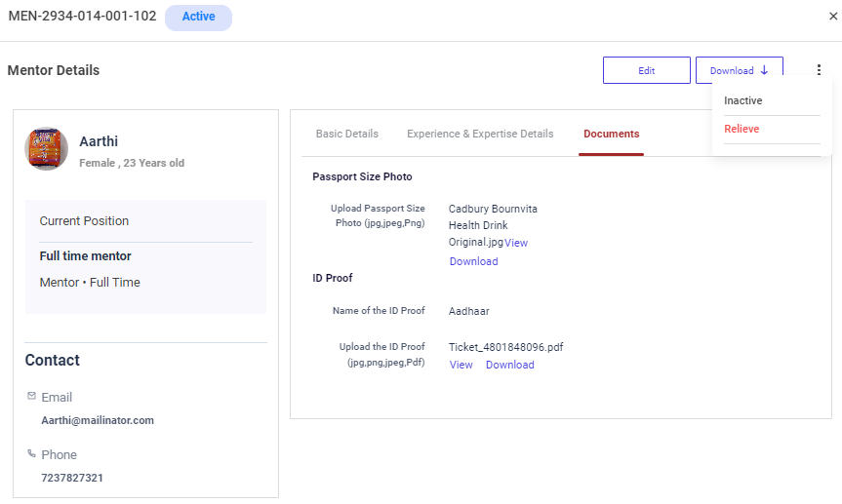This screenshot has height=504, width=842.
Task: Download the ID proof Ticket PDF
Action: tap(509, 365)
